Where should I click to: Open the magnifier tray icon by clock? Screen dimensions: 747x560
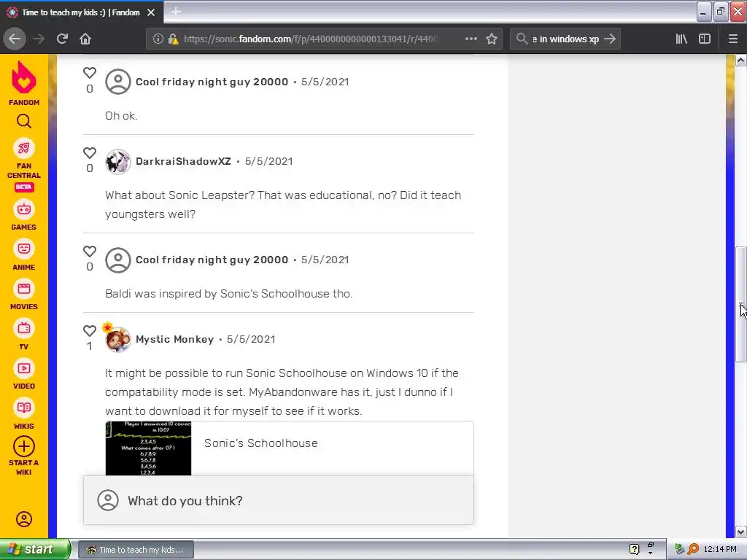693,550
